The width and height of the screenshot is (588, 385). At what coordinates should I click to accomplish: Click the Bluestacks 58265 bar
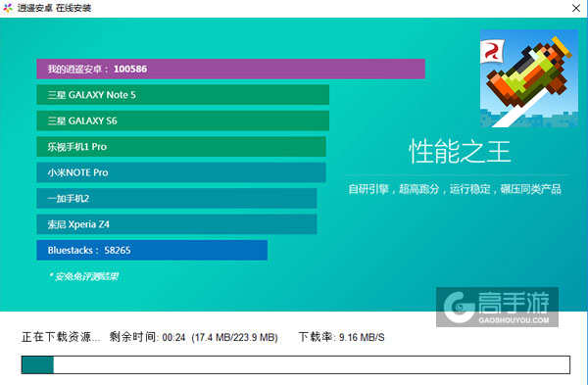click(152, 250)
